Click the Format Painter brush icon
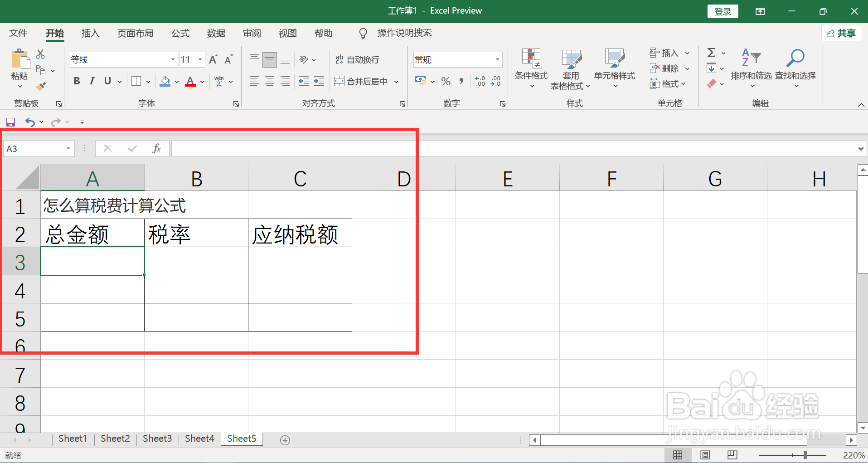The width and height of the screenshot is (868, 463). 41,86
